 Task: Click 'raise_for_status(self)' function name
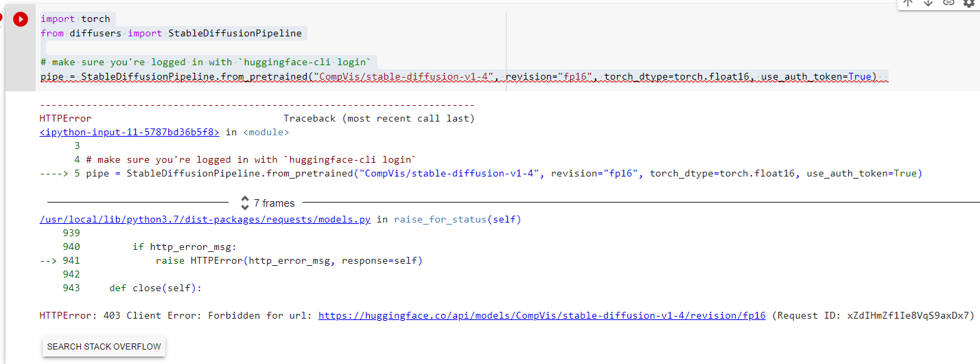(x=458, y=220)
